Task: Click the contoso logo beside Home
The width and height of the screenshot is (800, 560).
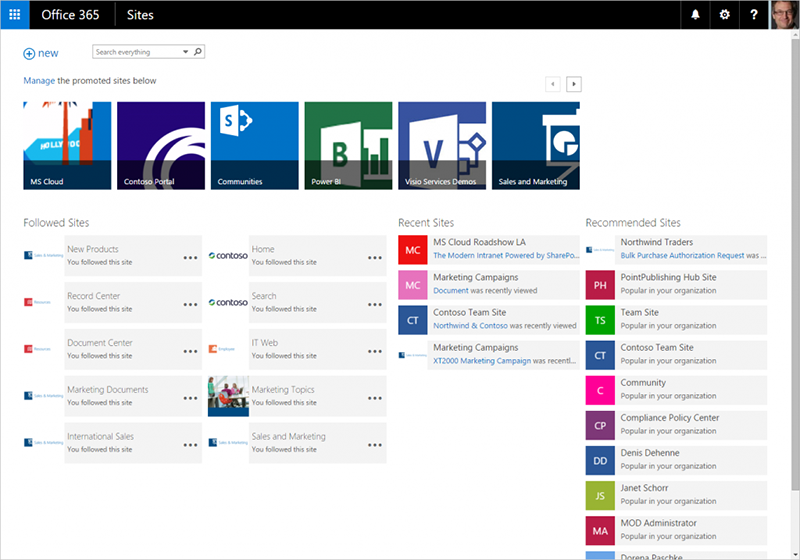Action: point(228,256)
